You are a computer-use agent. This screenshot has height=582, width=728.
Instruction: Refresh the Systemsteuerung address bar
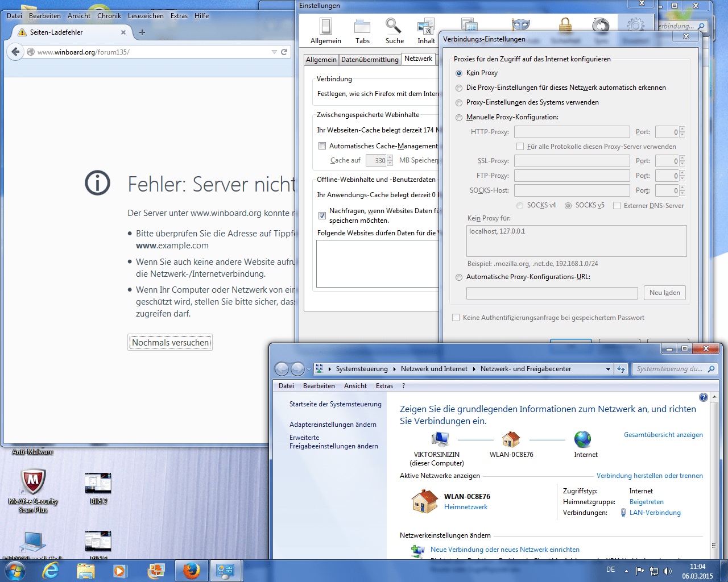click(621, 369)
